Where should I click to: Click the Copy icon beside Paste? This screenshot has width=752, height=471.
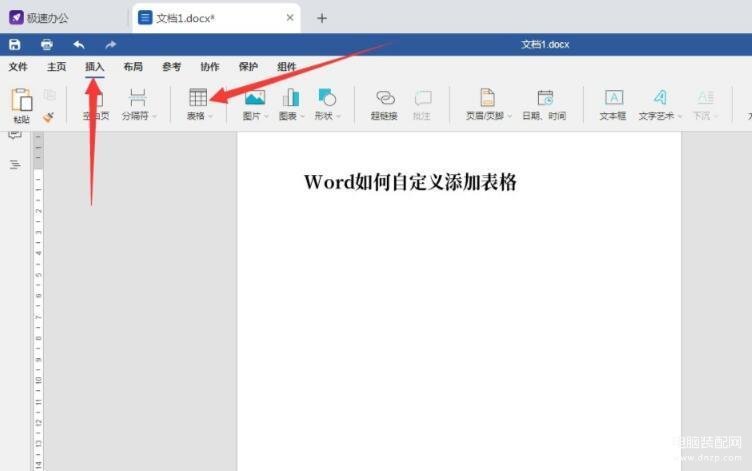tap(49, 95)
